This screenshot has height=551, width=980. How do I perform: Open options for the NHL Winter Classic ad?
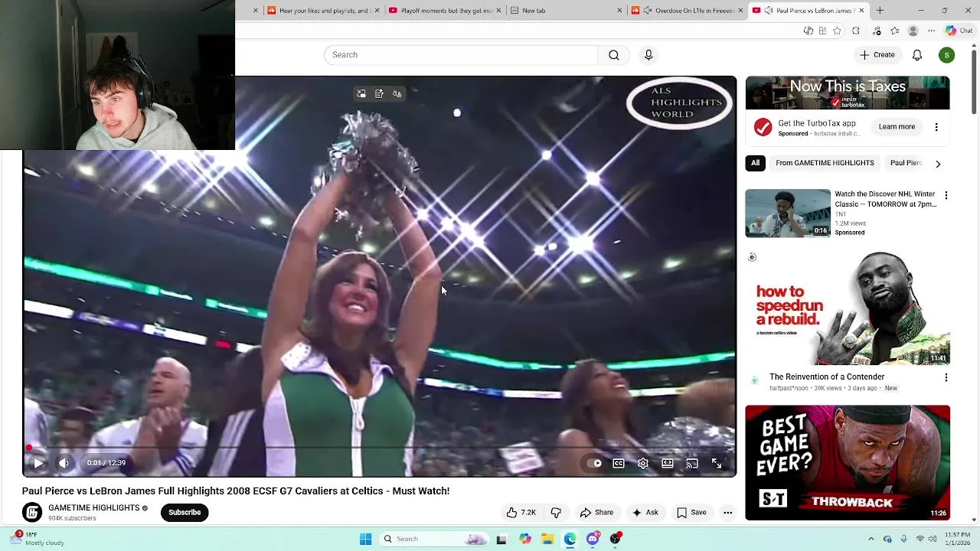[x=946, y=196]
